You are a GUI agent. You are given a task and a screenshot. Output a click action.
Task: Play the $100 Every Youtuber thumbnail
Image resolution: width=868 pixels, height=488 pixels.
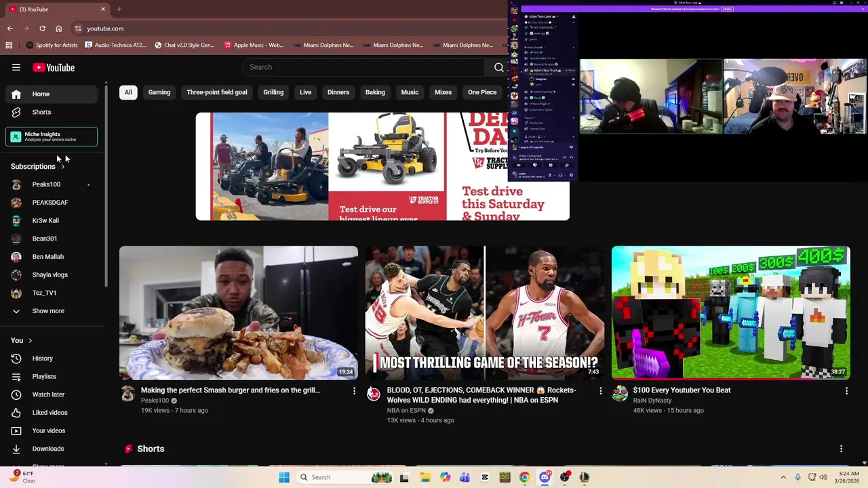click(x=731, y=312)
